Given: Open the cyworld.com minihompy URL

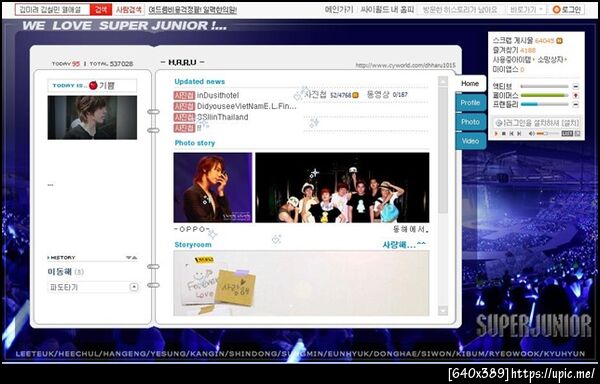Looking at the screenshot, I should pyautogui.click(x=405, y=65).
